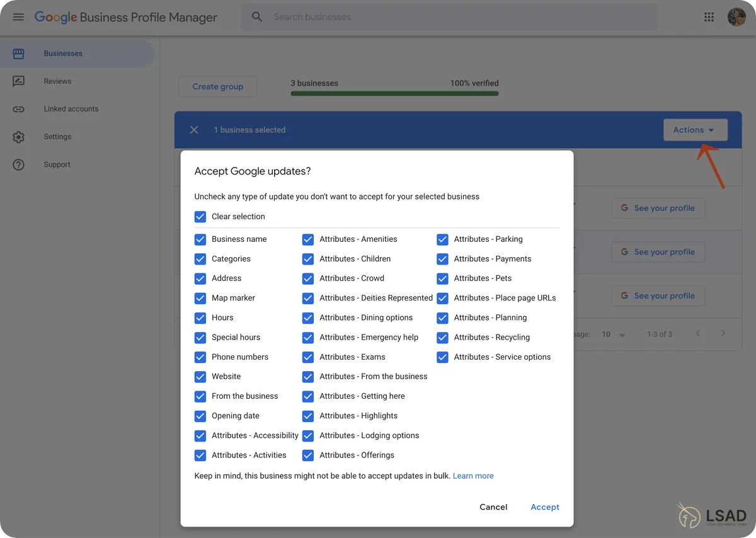Uncheck Attributes - Amenities checkbox
This screenshot has height=538, width=756.
coord(308,239)
